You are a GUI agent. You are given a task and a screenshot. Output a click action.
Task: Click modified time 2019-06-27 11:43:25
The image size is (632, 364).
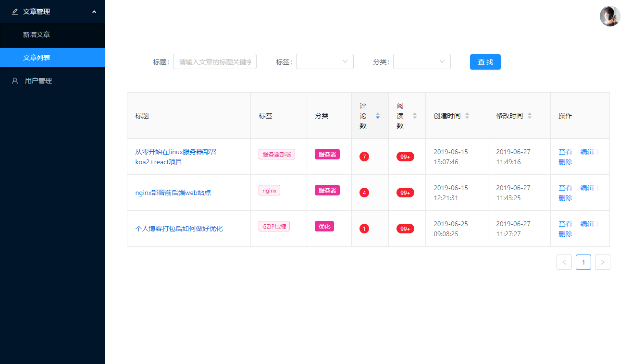pos(513,193)
